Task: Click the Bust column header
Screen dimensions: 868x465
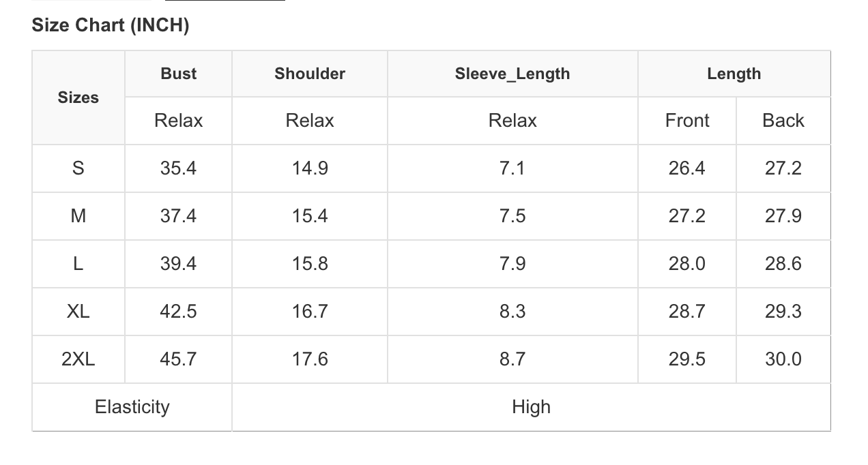Action: pyautogui.click(x=179, y=74)
